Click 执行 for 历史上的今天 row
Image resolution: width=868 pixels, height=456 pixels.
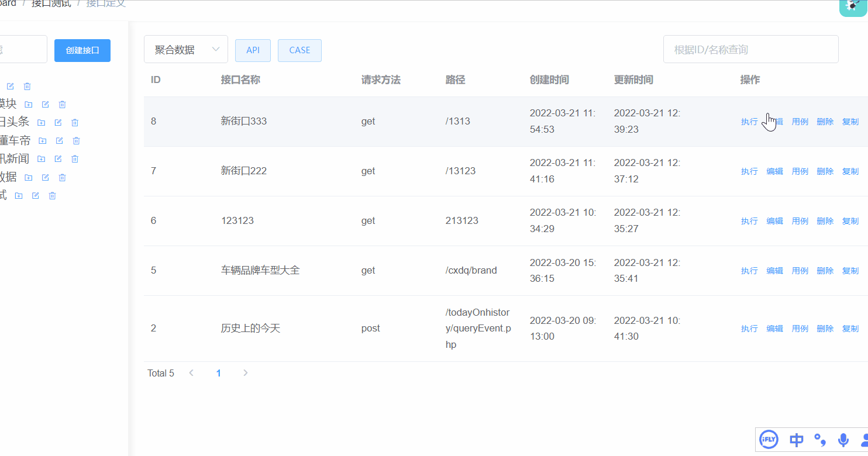pos(749,329)
